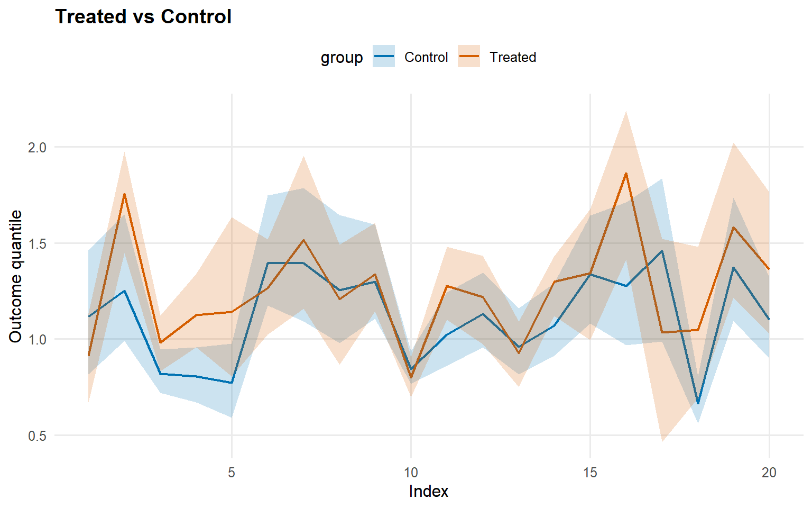Click the x-axis tick label 20

tap(769, 473)
